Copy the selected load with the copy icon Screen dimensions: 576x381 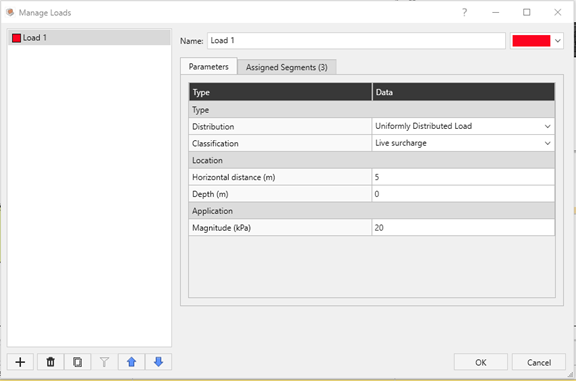(77, 362)
